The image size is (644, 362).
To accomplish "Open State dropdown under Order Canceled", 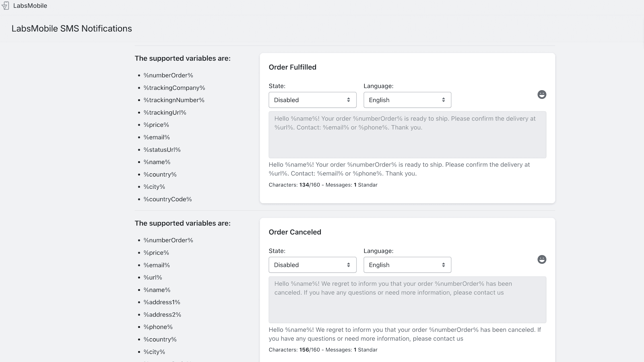I will click(x=312, y=265).
